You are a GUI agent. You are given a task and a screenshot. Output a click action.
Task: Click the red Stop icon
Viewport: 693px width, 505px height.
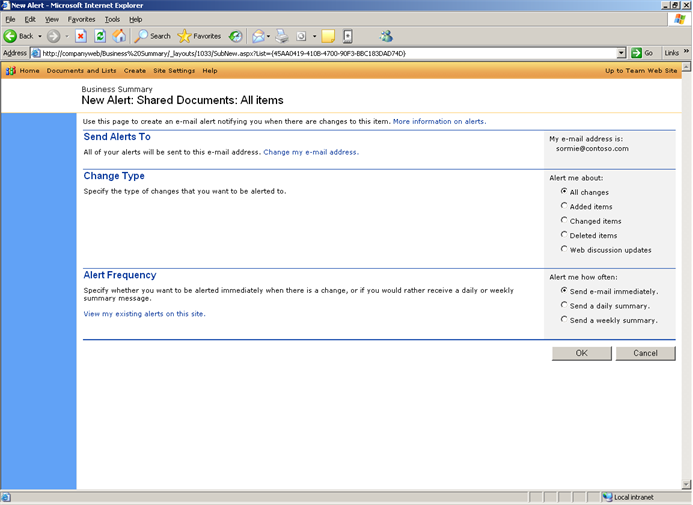point(80,36)
